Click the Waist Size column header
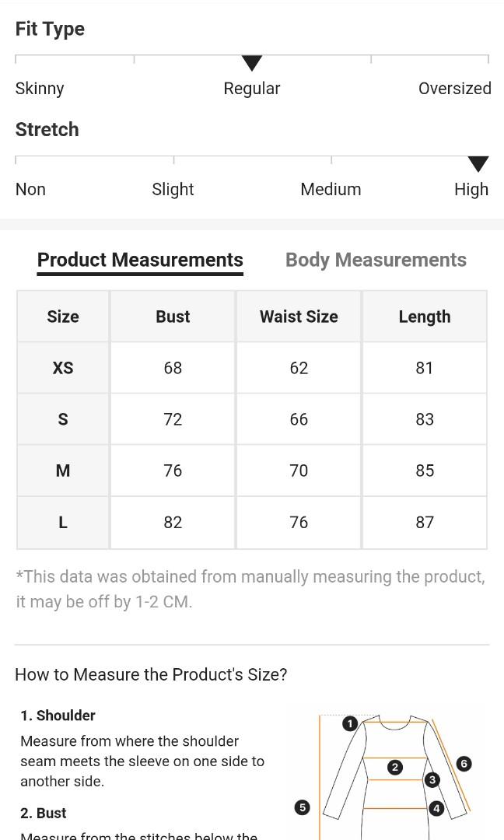 [x=299, y=317]
